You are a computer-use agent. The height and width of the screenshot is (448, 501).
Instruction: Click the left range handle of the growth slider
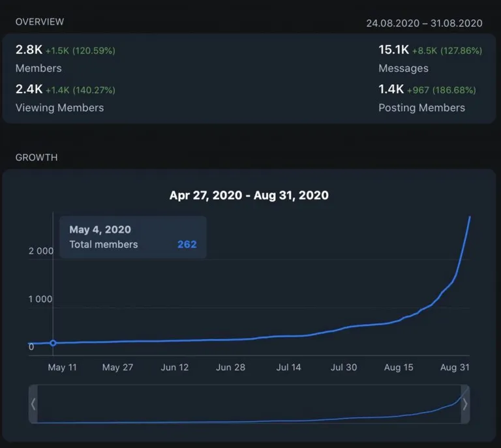(33, 404)
